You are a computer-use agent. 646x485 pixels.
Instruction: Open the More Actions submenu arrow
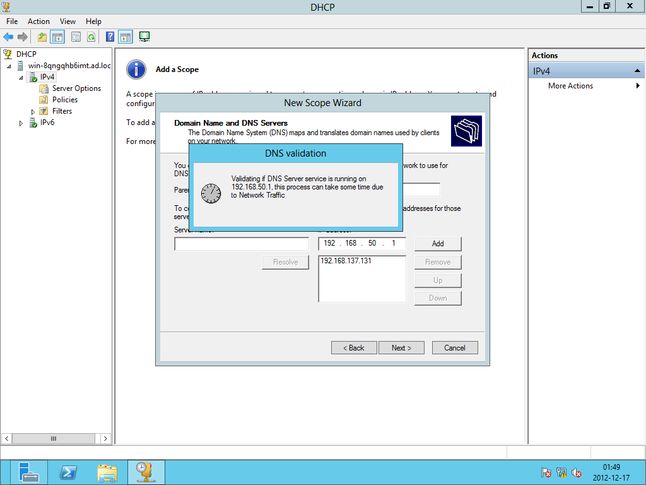coord(637,86)
